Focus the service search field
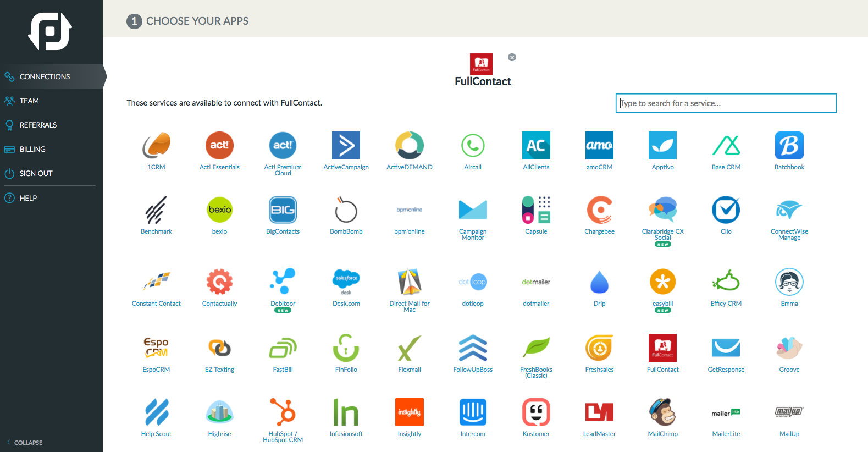Screen dimensions: 868x452 (x=726, y=103)
